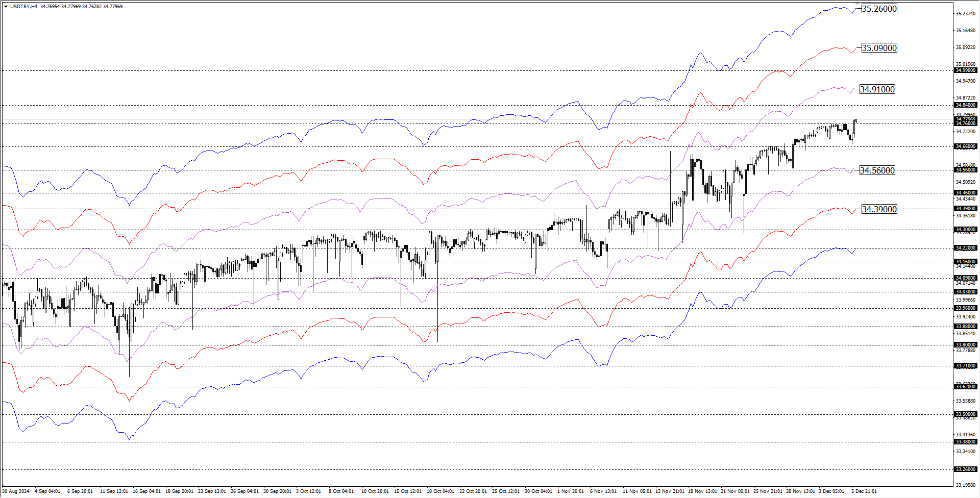Click the 34.22000 black price tag on axis
Image resolution: width=980 pixels, height=498 pixels.
pos(966,248)
